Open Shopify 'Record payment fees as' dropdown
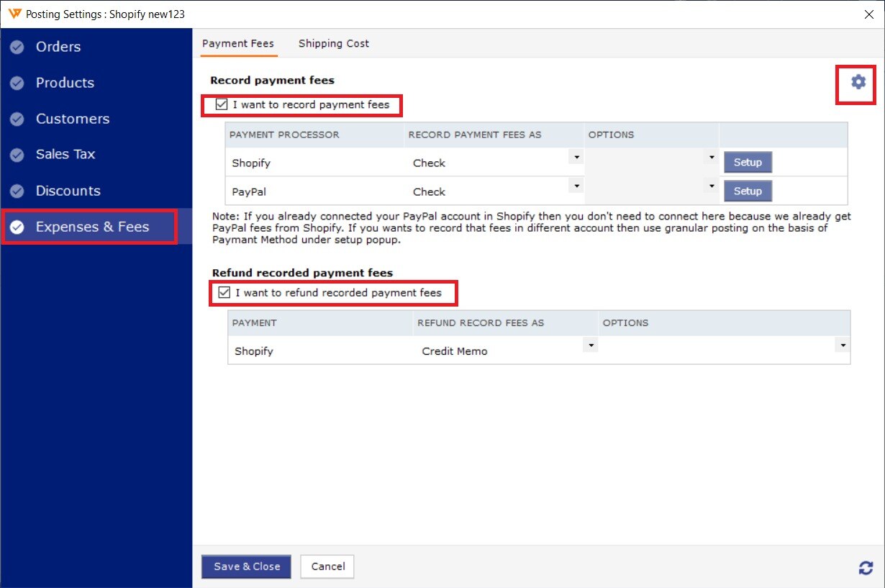 576,157
